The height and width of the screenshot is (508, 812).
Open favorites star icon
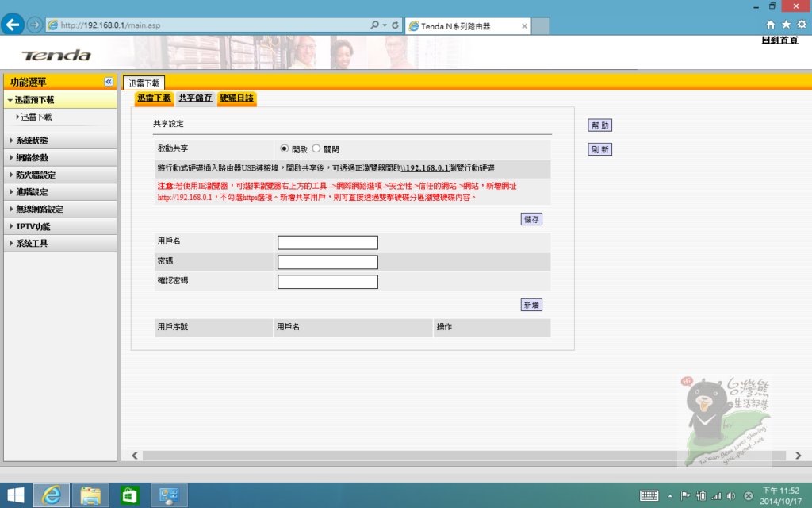(x=786, y=25)
